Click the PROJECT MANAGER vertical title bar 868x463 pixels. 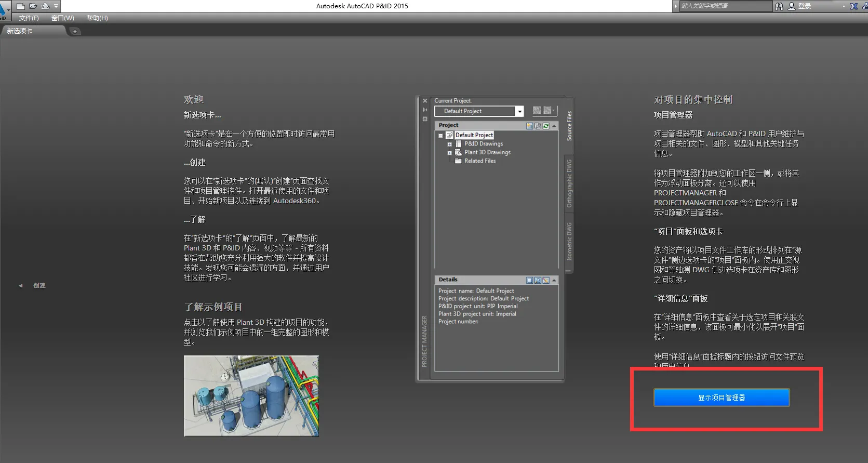pyautogui.click(x=424, y=341)
